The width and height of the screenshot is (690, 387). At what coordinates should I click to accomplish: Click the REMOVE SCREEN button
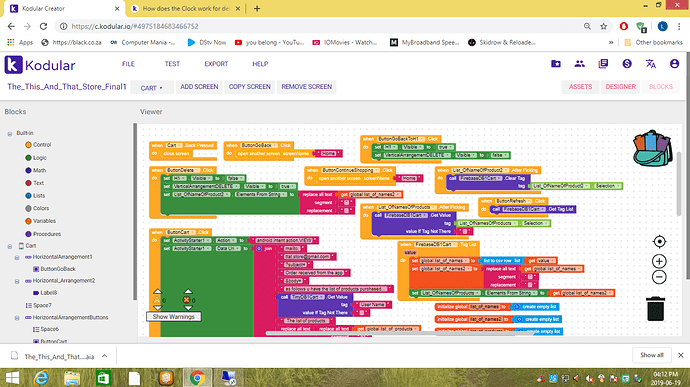click(307, 87)
